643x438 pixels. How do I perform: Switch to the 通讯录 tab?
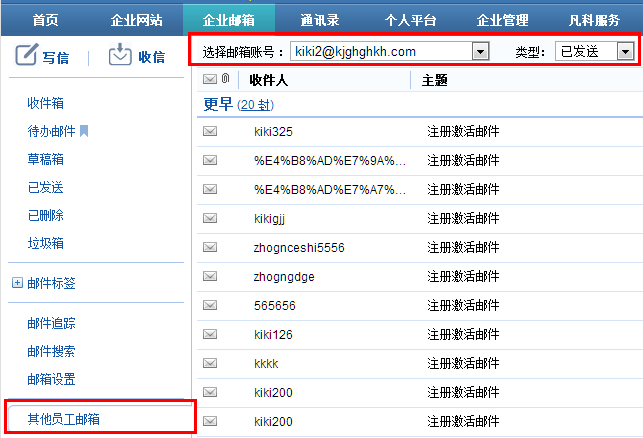tap(320, 19)
